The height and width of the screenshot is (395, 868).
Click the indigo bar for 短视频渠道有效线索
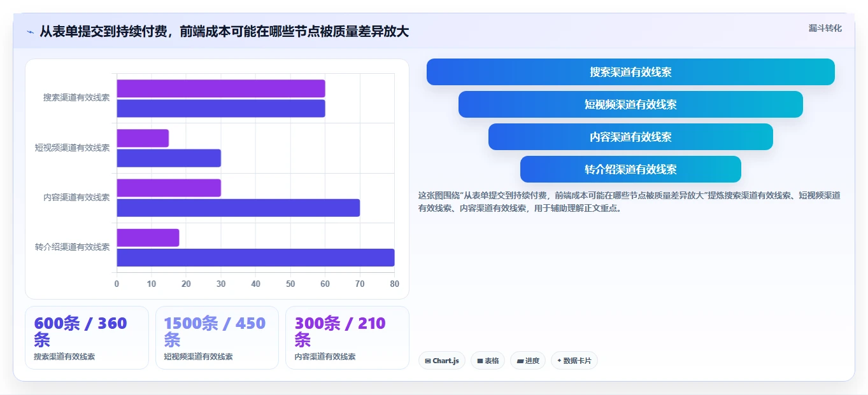[169, 158]
